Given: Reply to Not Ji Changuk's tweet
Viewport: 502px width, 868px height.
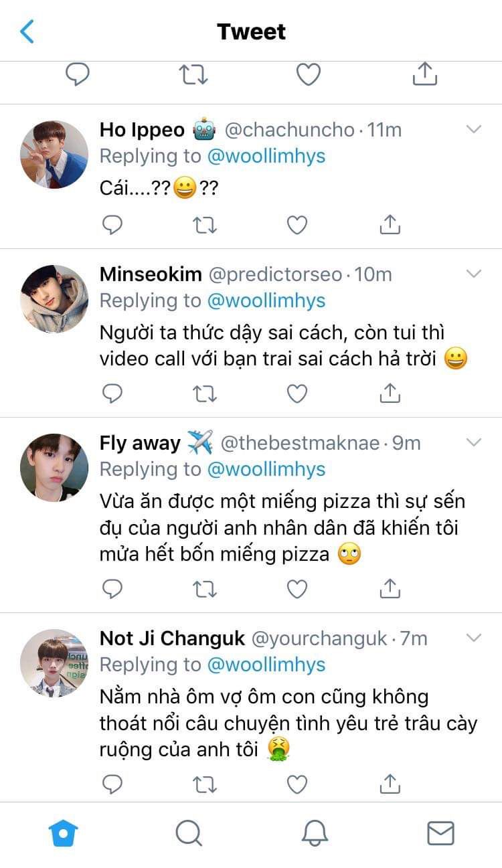Looking at the screenshot, I should point(112,784).
